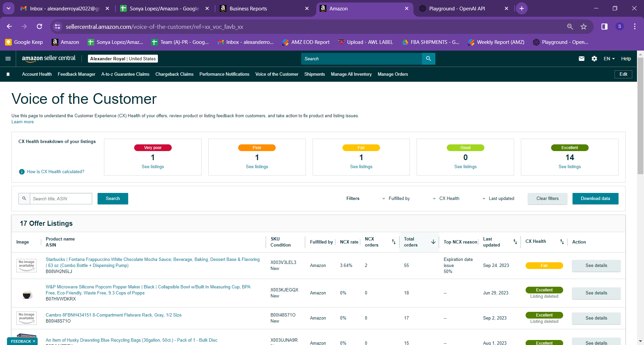Open the settings gear icon

tap(594, 59)
